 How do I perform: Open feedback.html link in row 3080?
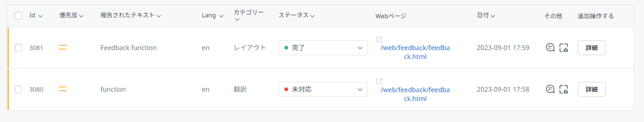tap(415, 94)
